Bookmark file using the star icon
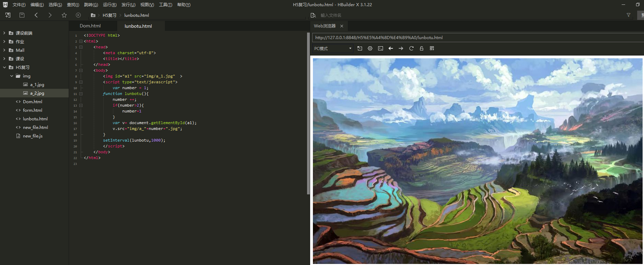This screenshot has width=644, height=265. (x=64, y=15)
